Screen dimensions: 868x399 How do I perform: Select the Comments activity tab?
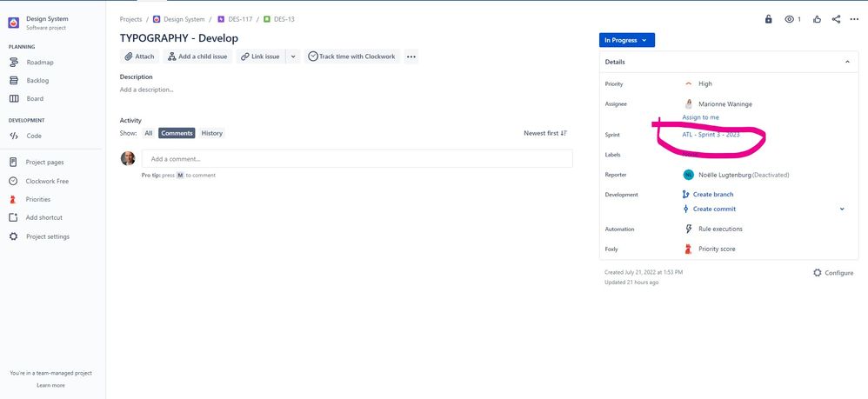(x=177, y=133)
